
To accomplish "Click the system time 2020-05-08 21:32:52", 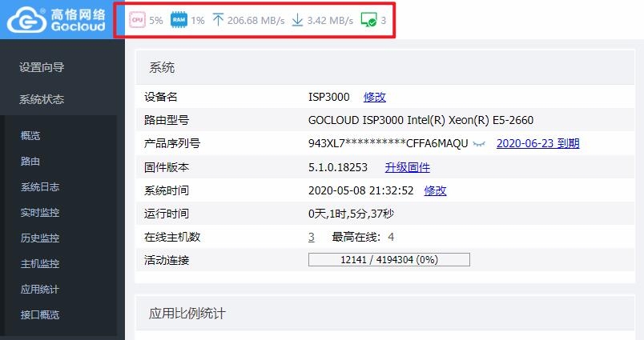I will pyautogui.click(x=360, y=190).
